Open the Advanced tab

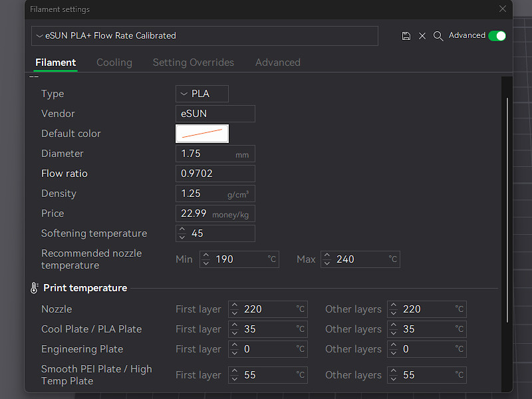coord(278,63)
